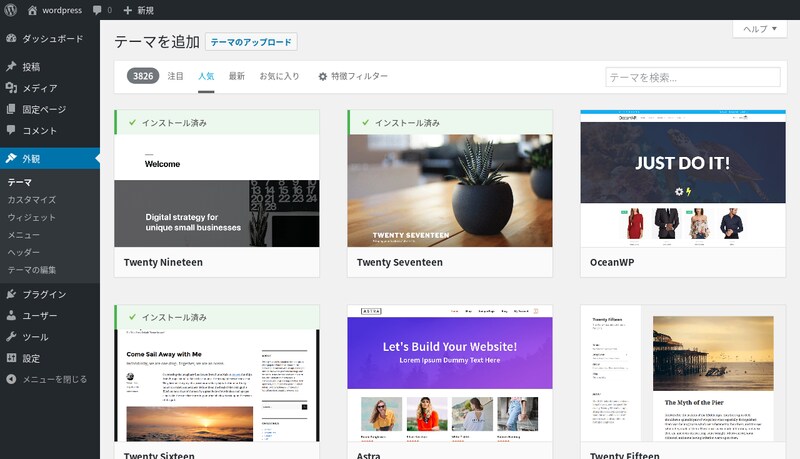Open メディア in the sidebar
This screenshot has height=459, width=800.
40,88
